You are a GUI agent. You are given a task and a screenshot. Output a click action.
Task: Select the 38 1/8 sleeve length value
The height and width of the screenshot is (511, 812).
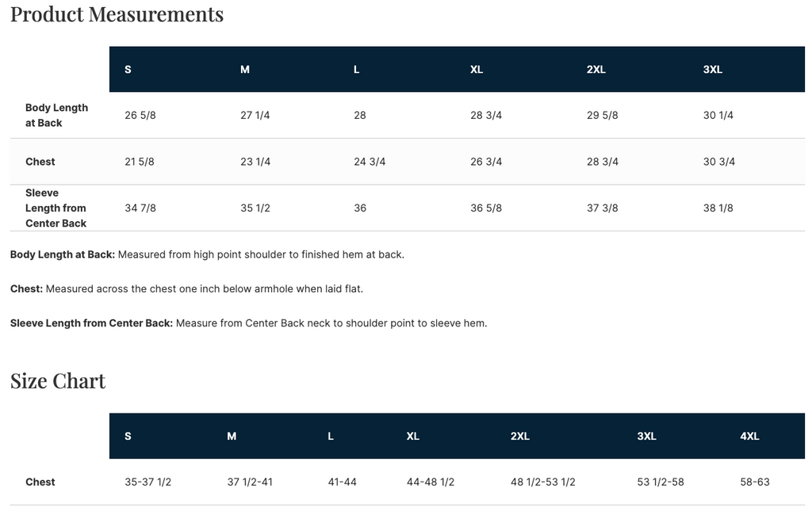click(x=718, y=208)
